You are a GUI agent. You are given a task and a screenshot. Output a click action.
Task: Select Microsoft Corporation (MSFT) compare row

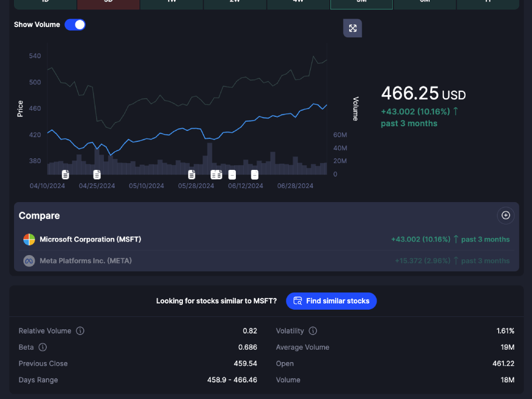(267, 240)
